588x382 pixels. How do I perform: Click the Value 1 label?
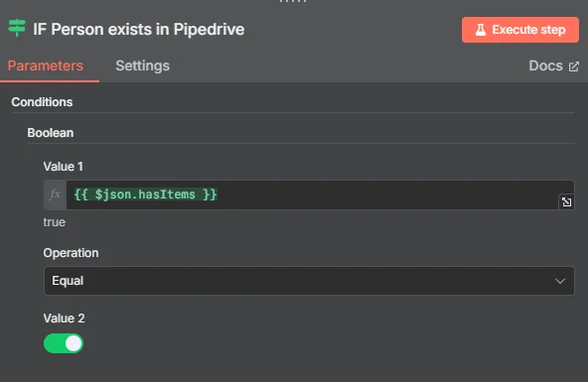pyautogui.click(x=63, y=167)
